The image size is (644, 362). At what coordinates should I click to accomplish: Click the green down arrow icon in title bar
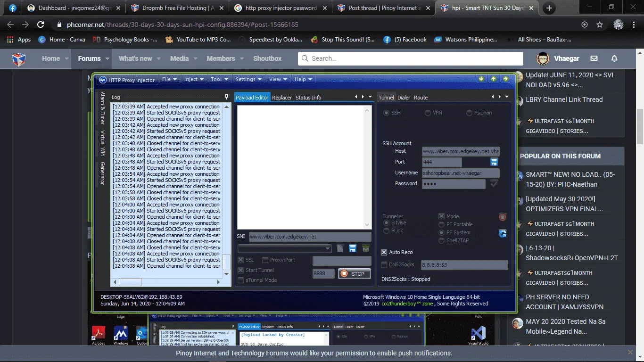click(x=481, y=79)
